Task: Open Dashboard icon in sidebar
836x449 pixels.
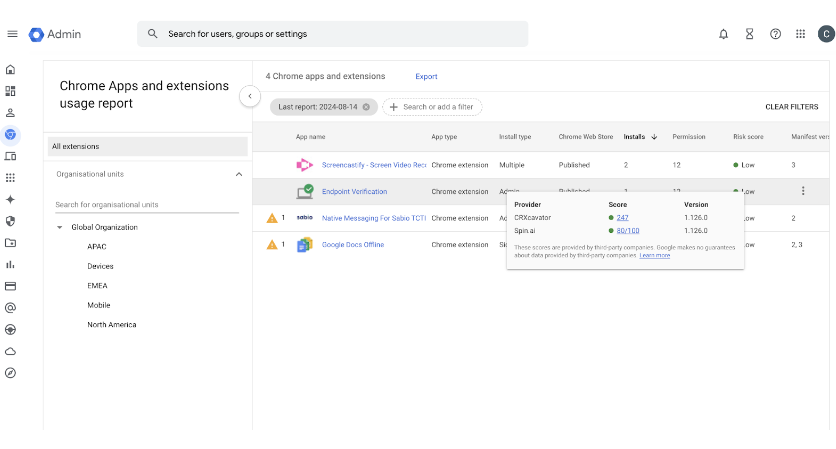Action: tap(10, 91)
